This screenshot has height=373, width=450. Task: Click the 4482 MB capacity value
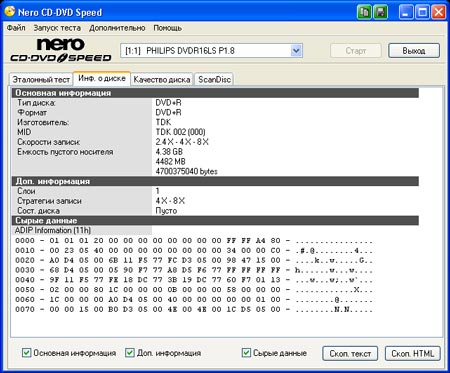click(x=170, y=162)
